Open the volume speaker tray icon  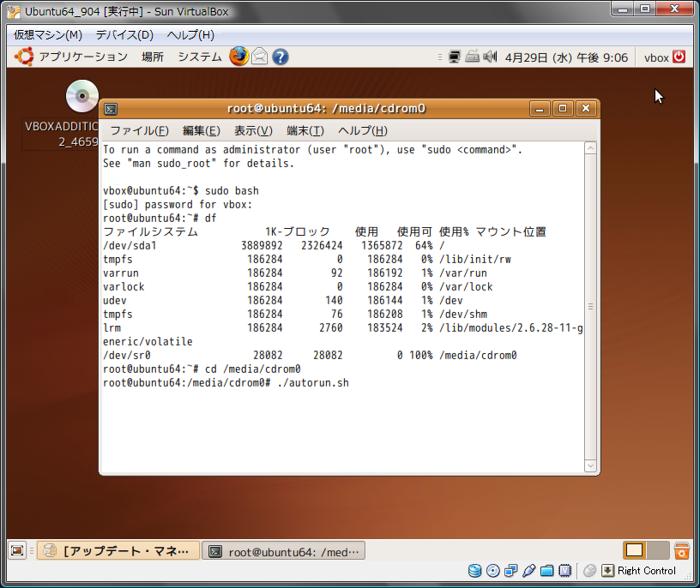[x=489, y=57]
